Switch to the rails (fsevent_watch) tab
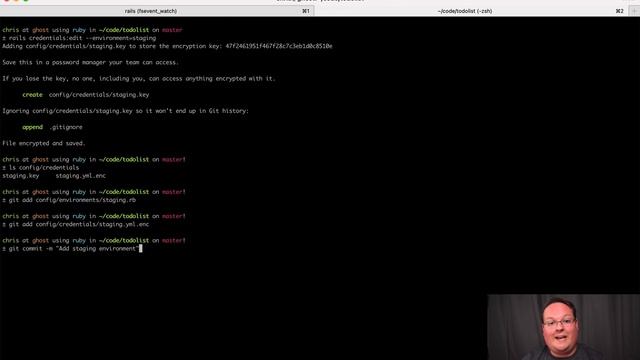 pos(157,11)
